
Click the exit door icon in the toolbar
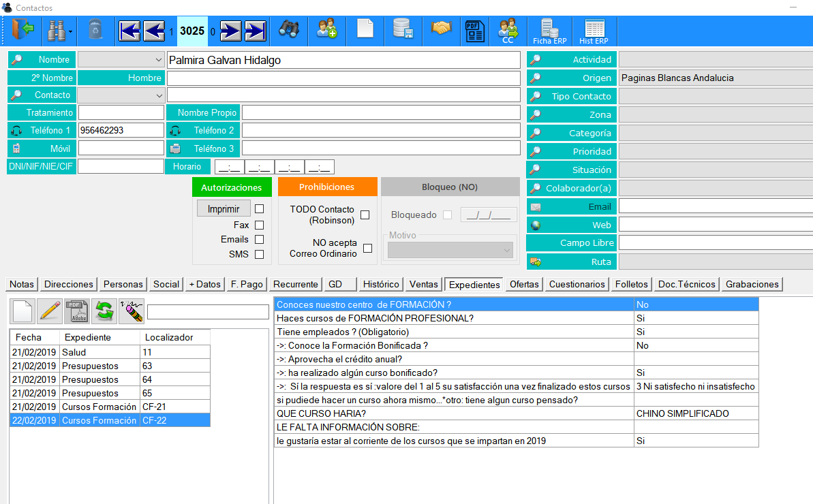pos(22,30)
